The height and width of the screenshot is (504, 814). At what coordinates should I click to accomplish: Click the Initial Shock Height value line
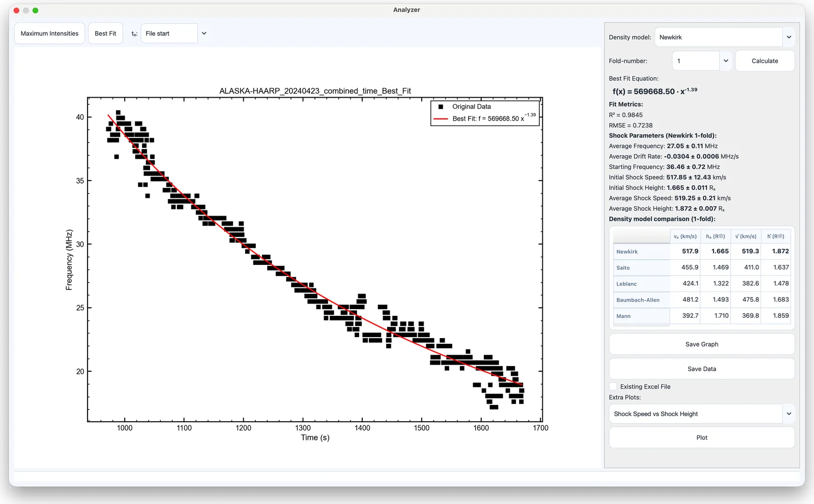[x=662, y=188]
